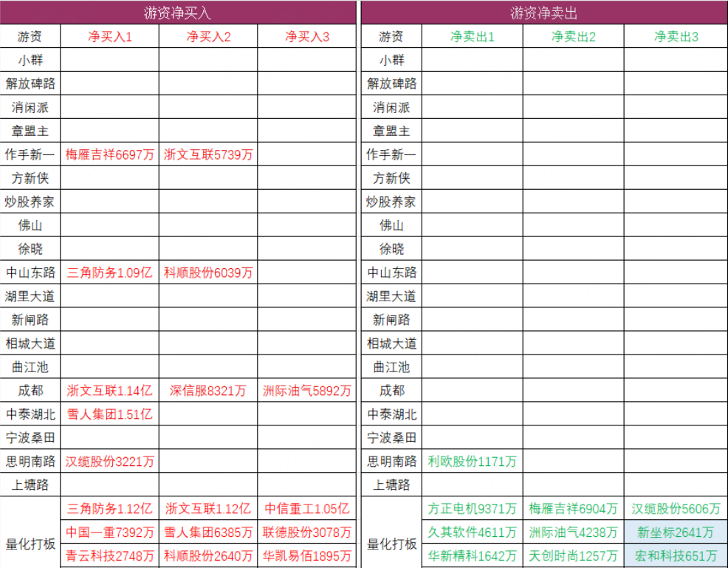Click the cell 浙文互联1.12亿
The width and height of the screenshot is (728, 568).
(x=208, y=509)
